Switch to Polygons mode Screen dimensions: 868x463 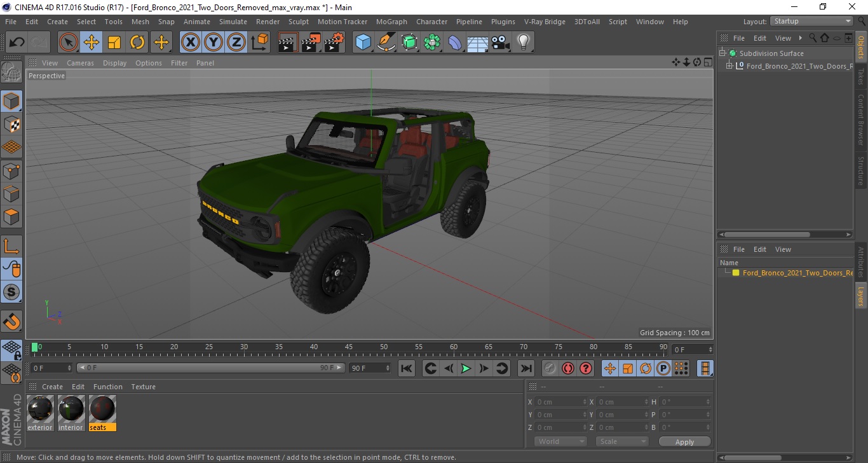[11, 216]
